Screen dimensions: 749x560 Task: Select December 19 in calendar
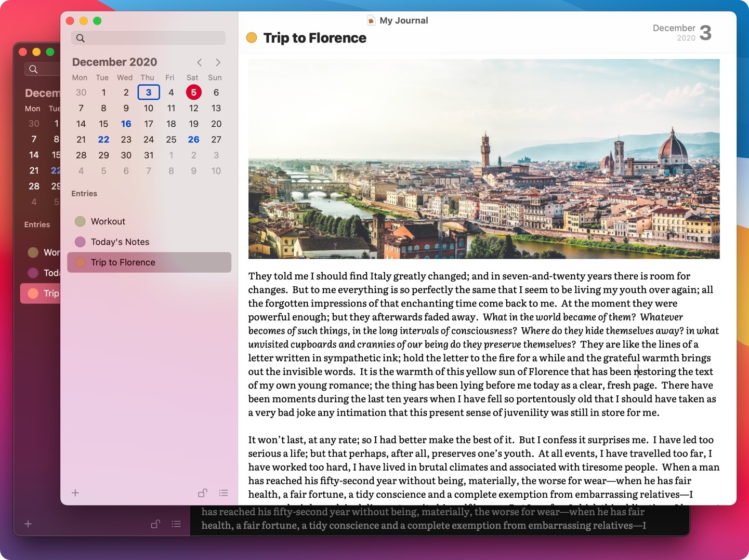point(193,124)
